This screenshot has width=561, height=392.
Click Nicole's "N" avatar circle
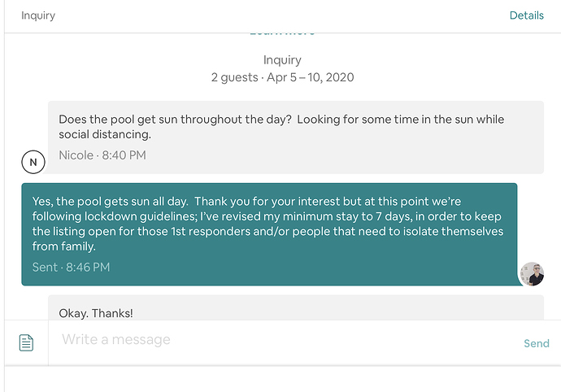pos(33,163)
